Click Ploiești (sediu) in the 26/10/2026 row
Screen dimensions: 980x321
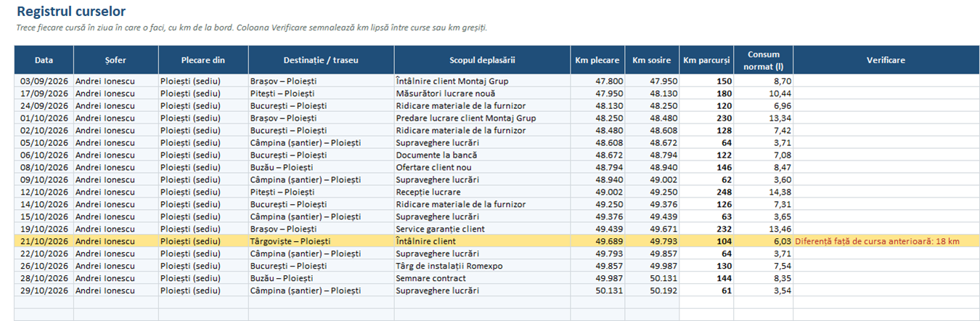click(203, 266)
